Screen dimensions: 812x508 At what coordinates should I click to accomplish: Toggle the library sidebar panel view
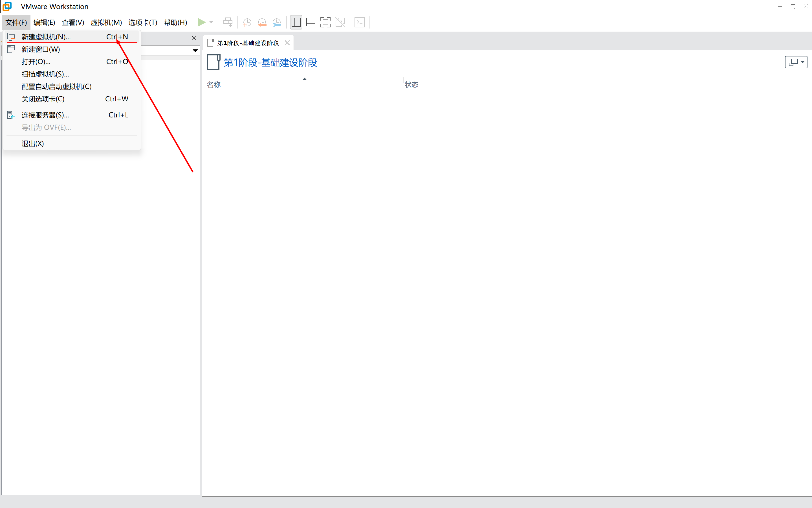[x=296, y=23]
